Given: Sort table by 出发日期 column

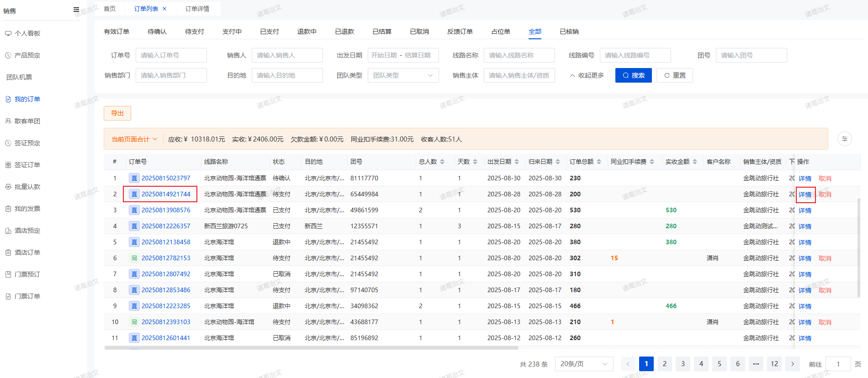Looking at the screenshot, I should (x=517, y=162).
